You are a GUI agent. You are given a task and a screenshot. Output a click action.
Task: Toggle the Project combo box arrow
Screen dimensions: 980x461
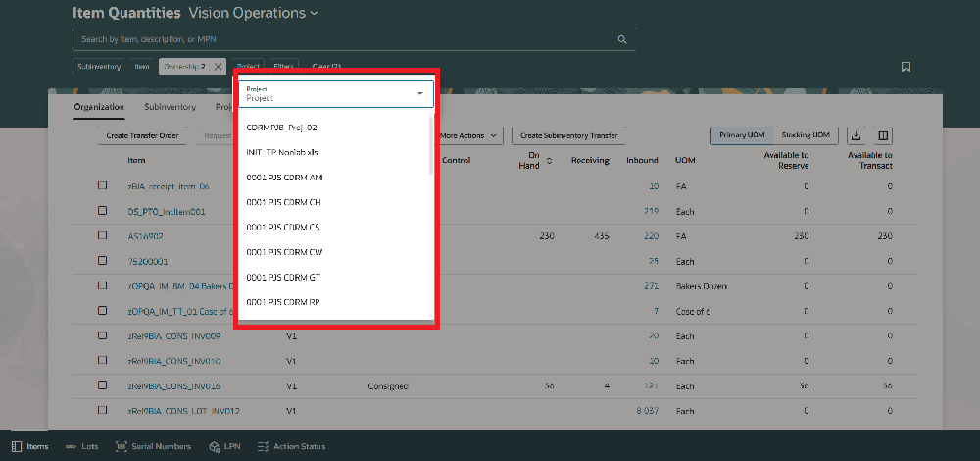click(x=420, y=94)
